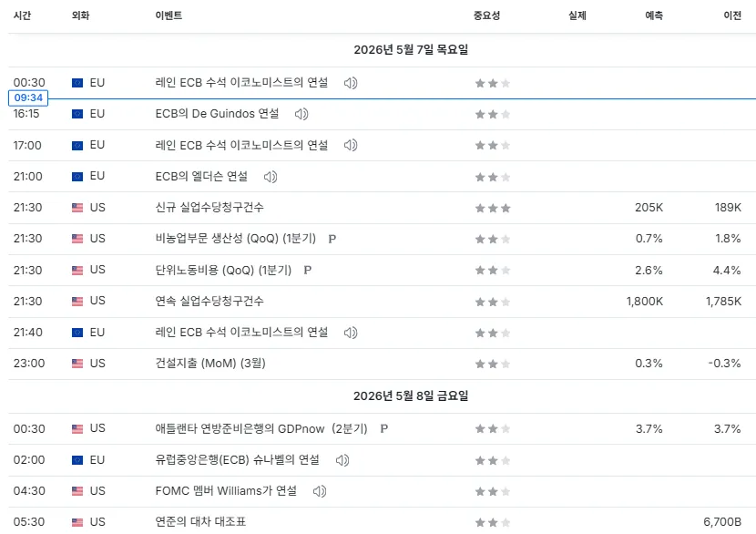The width and height of the screenshot is (756, 534).
Task: Click the 시간 column header
Action: [22, 15]
